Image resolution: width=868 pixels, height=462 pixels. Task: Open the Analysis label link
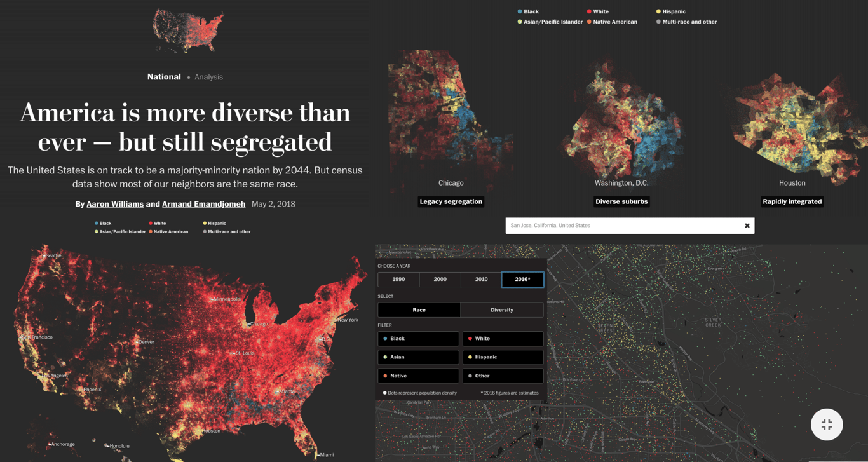coord(208,77)
